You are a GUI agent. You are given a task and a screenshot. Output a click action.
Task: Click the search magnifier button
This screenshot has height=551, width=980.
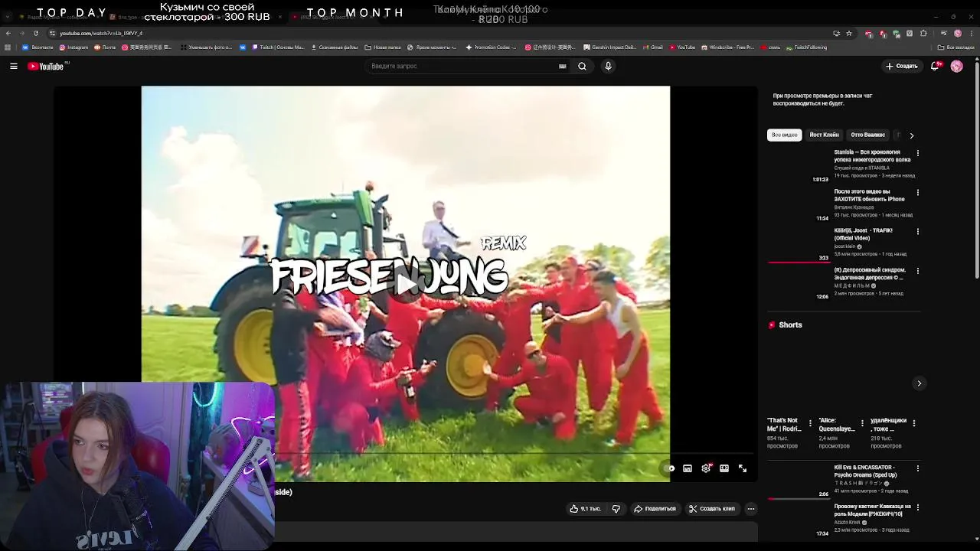pos(582,67)
